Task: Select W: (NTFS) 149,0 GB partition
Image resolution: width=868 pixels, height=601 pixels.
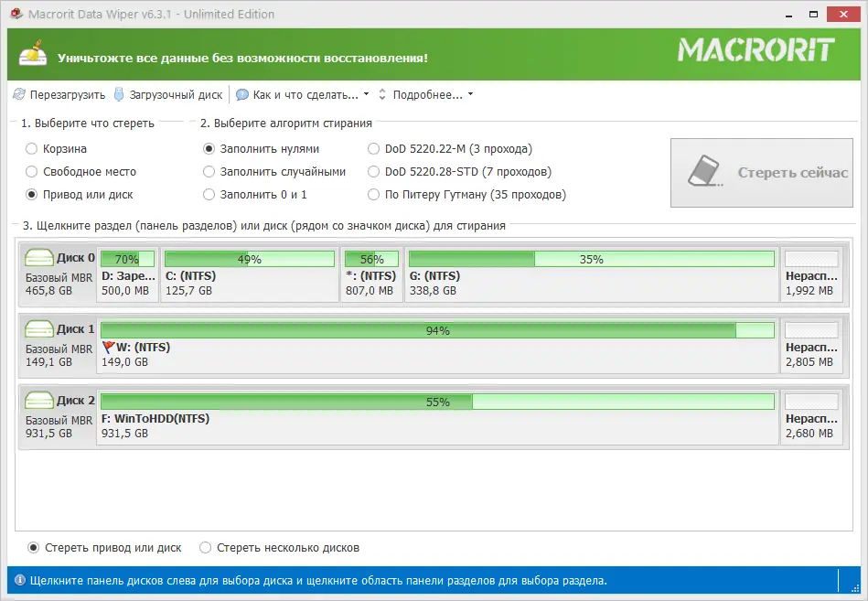Action: pos(437,347)
